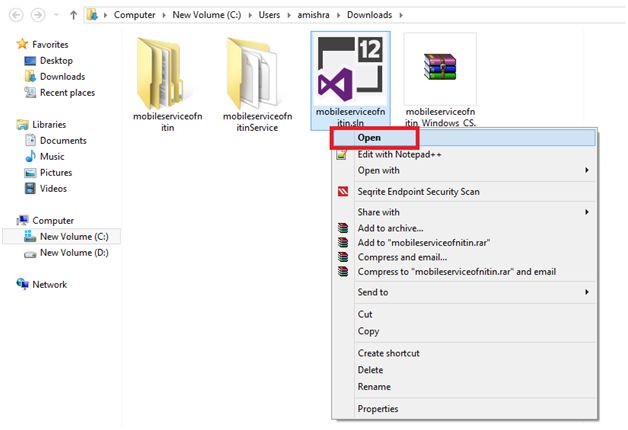Select the WinRAR archive file icon

click(440, 67)
